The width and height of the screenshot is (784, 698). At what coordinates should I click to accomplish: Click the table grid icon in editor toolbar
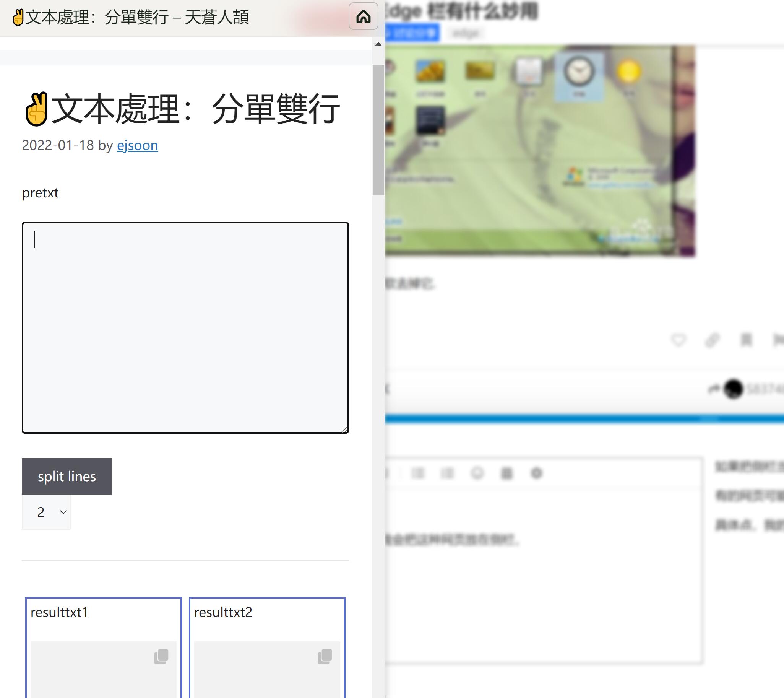point(506,473)
